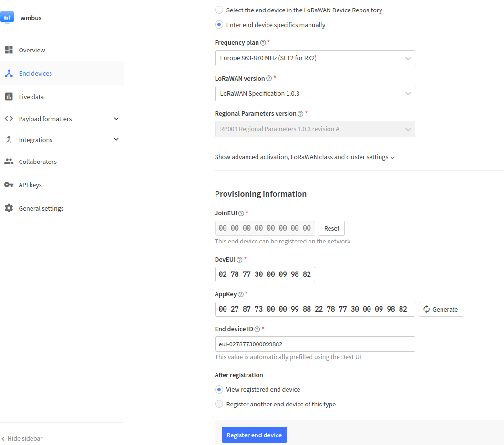Select Register another end device of this type

[219, 404]
